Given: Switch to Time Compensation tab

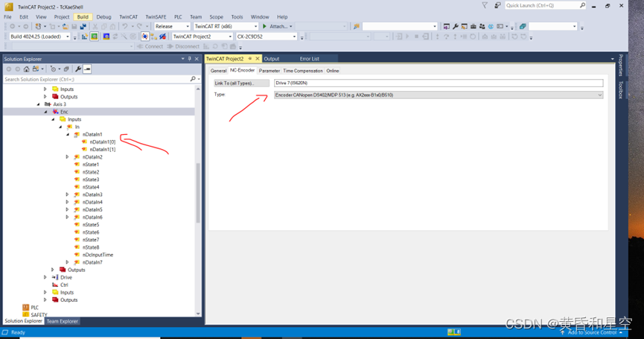Looking at the screenshot, I should pos(303,71).
